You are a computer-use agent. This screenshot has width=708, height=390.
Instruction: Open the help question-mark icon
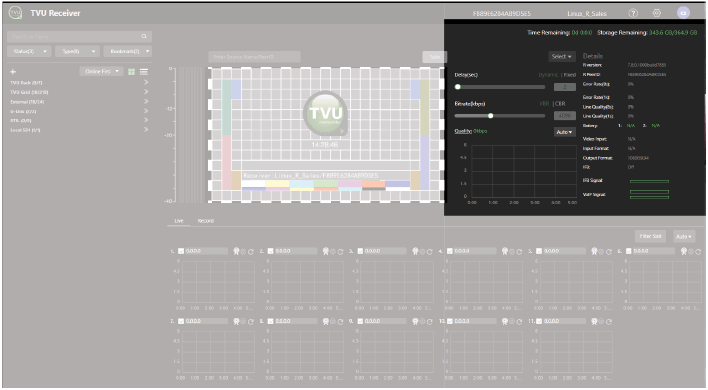(x=633, y=13)
